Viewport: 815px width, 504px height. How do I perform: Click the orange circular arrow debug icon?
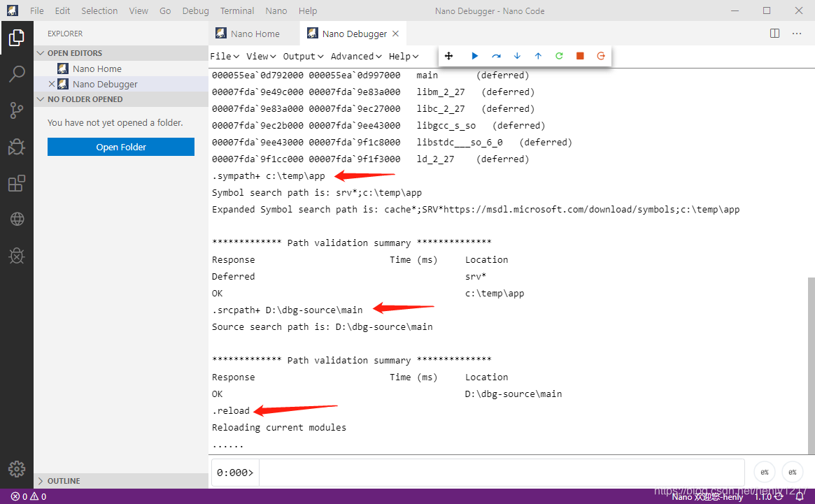[x=601, y=56]
